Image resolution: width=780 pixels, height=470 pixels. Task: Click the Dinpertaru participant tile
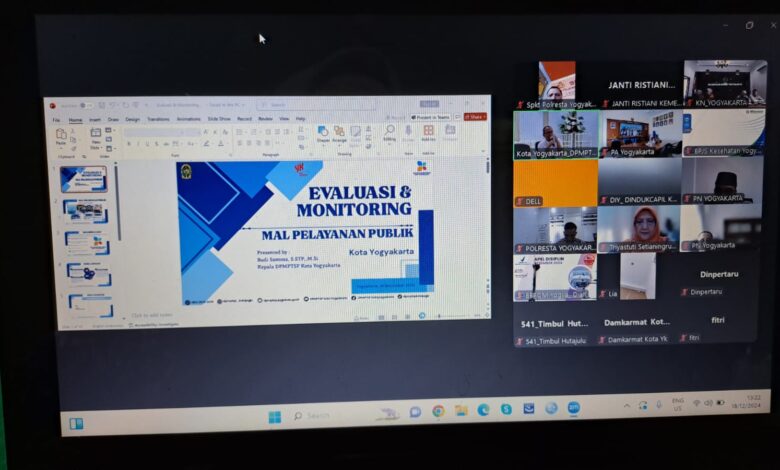tap(719, 276)
